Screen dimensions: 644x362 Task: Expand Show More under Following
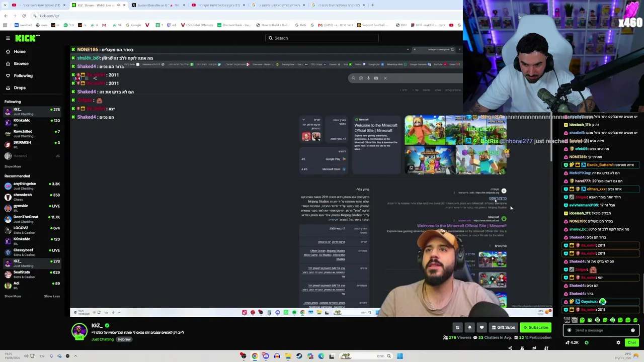[x=13, y=166]
